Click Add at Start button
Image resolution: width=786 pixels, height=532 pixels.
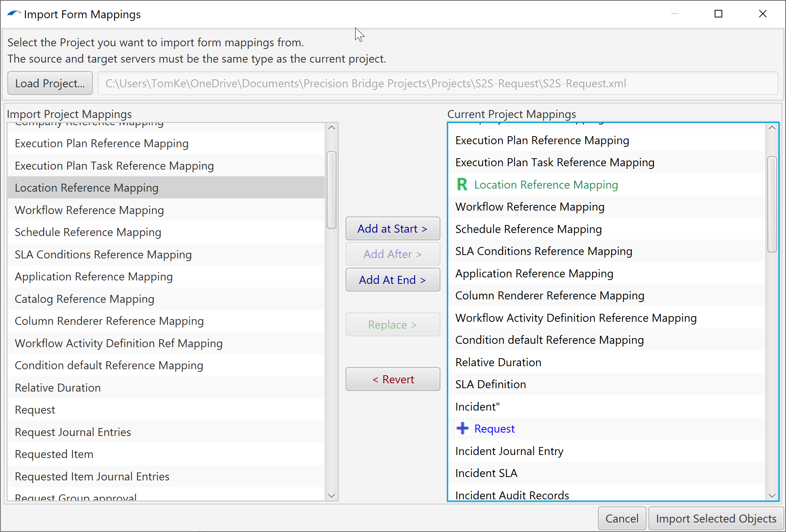click(x=393, y=228)
